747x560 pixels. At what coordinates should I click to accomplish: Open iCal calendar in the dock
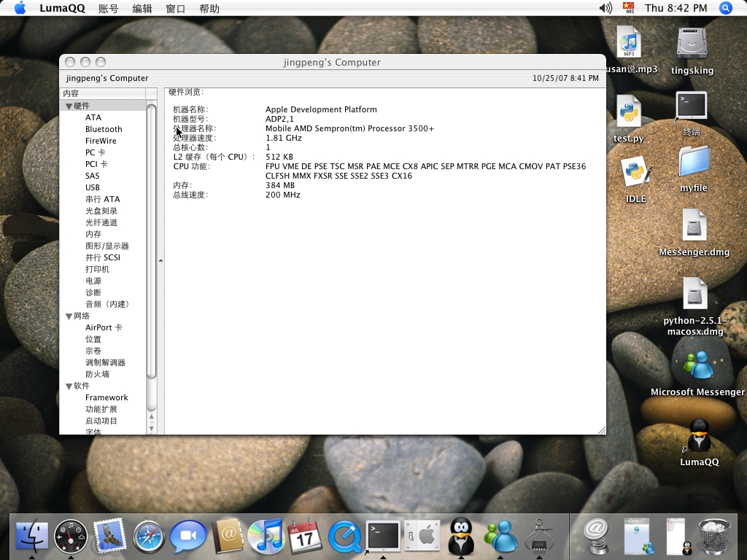(305, 536)
